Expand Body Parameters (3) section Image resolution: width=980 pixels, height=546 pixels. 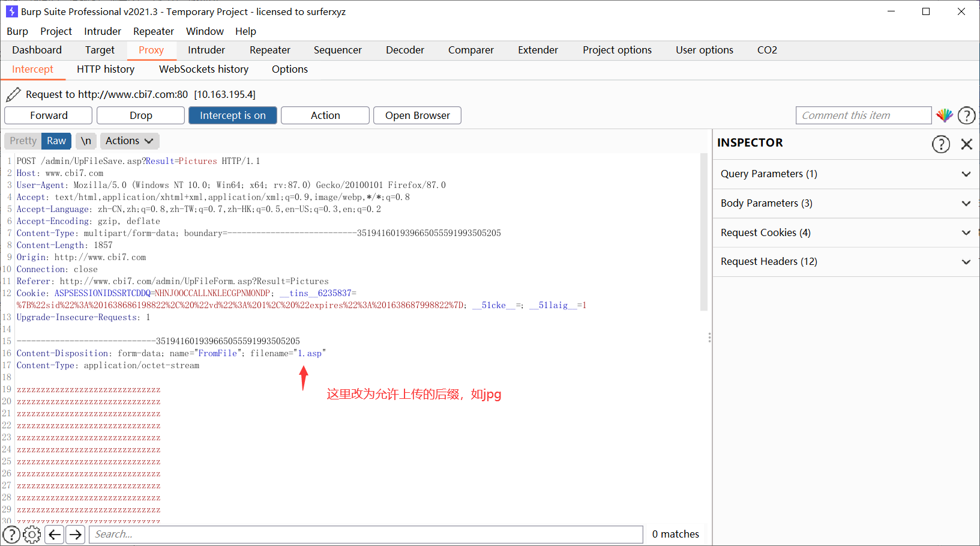pyautogui.click(x=846, y=204)
